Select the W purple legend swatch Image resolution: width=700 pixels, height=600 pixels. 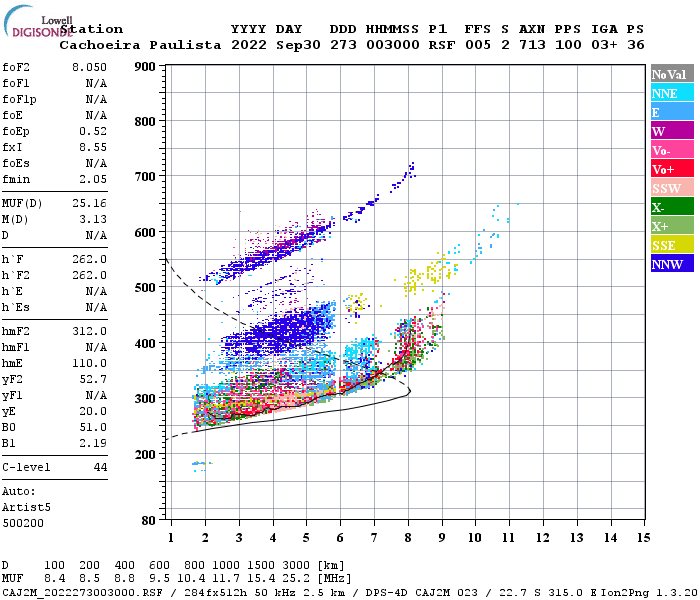672,131
